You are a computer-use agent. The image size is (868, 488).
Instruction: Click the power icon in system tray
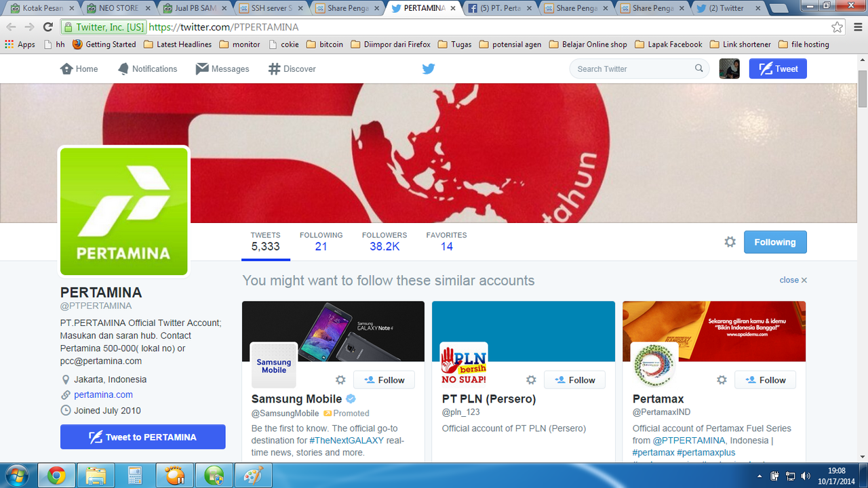click(x=775, y=476)
